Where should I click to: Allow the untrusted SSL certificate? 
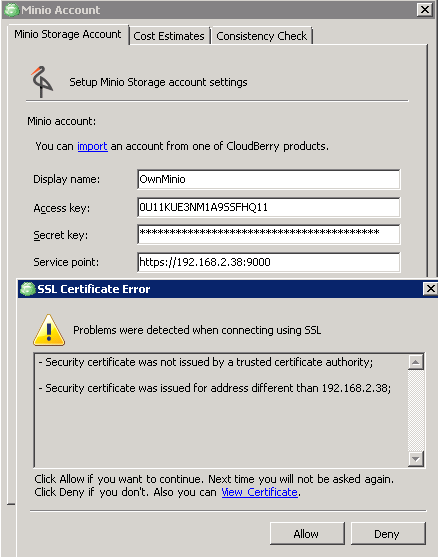coord(307,534)
